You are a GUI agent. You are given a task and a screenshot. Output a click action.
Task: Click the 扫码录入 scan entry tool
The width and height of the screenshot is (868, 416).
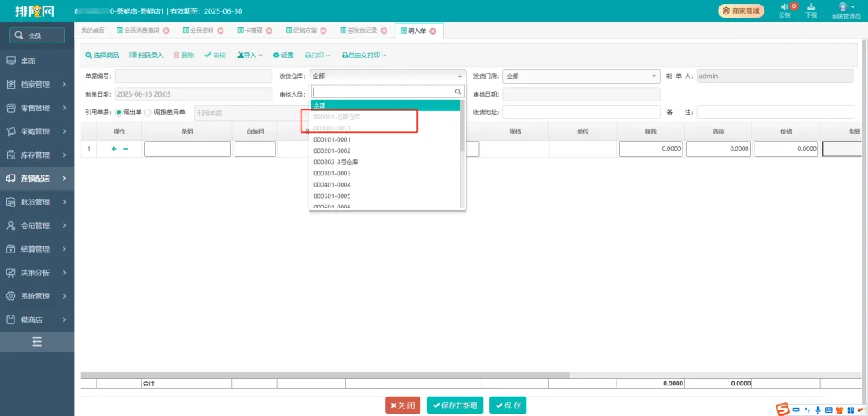[x=146, y=56]
